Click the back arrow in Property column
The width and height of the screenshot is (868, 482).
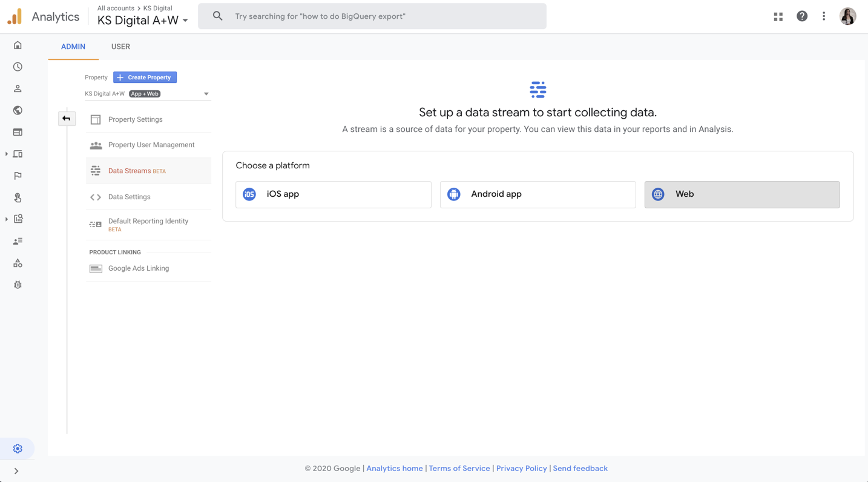coord(67,119)
